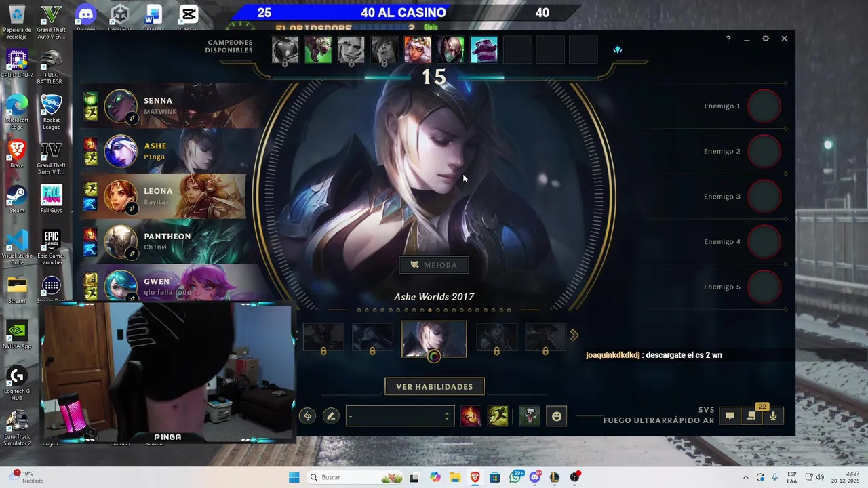The height and width of the screenshot is (488, 868).
Task: Open the emote picker smiley button
Action: tap(557, 416)
